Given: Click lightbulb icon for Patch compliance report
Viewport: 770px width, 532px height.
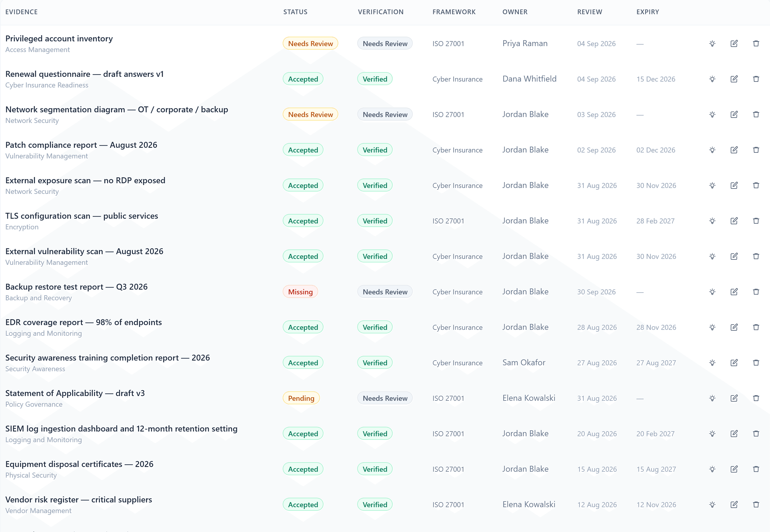Looking at the screenshot, I should [712, 150].
